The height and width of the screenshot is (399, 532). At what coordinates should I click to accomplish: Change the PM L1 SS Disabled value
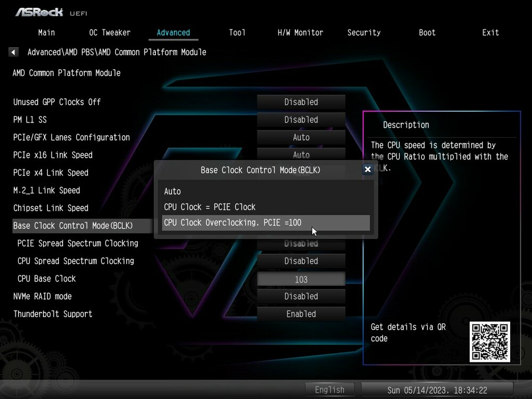pos(301,120)
